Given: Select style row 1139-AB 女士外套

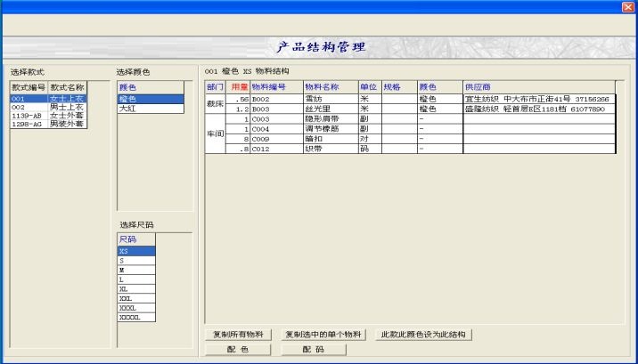Looking at the screenshot, I should [x=48, y=116].
